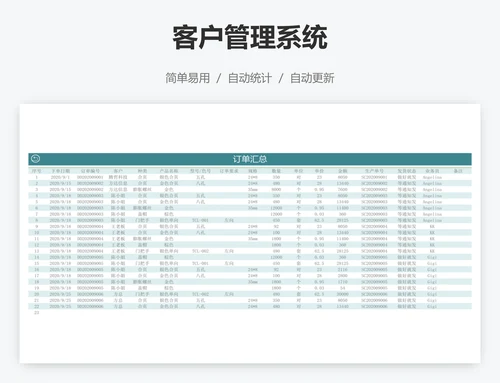Select the TCL-002 cell in row 20
This screenshot has height=383, width=500.
click(x=200, y=294)
